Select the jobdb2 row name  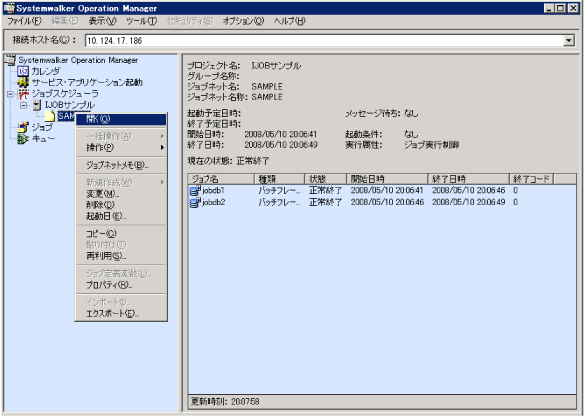(x=213, y=202)
